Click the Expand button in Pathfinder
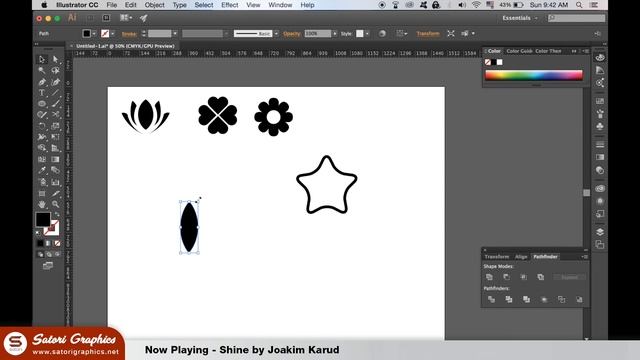The image size is (640, 360). tap(569, 277)
